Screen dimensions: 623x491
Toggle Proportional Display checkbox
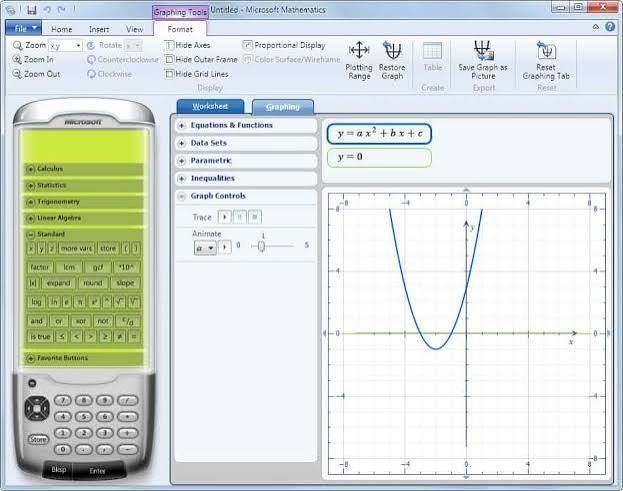248,45
